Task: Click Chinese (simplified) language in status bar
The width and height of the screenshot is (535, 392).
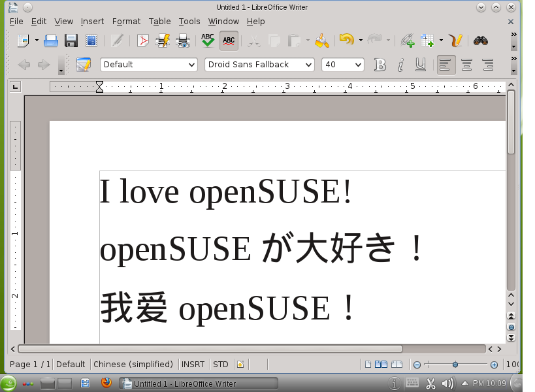Action: (133, 365)
